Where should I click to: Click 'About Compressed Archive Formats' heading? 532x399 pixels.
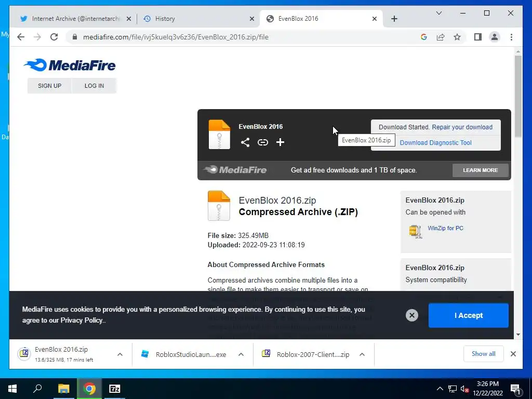(x=266, y=264)
